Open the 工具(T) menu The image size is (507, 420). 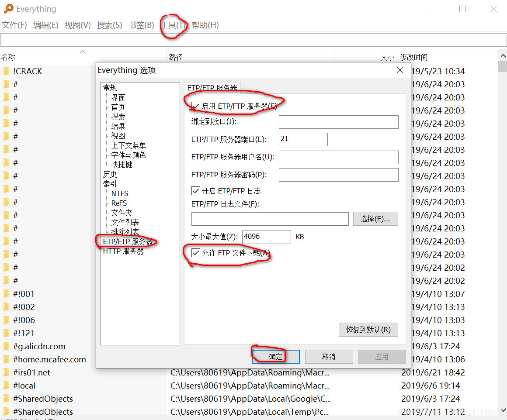click(174, 25)
